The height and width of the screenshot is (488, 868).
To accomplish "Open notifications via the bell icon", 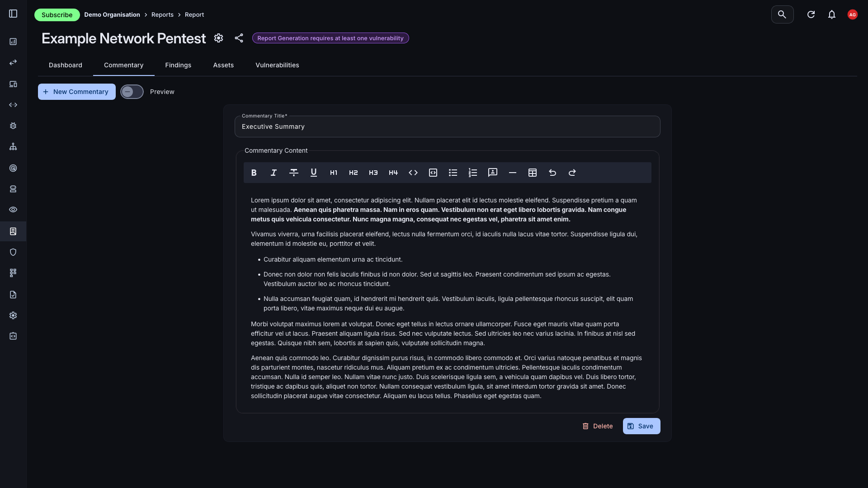I will [x=832, y=14].
